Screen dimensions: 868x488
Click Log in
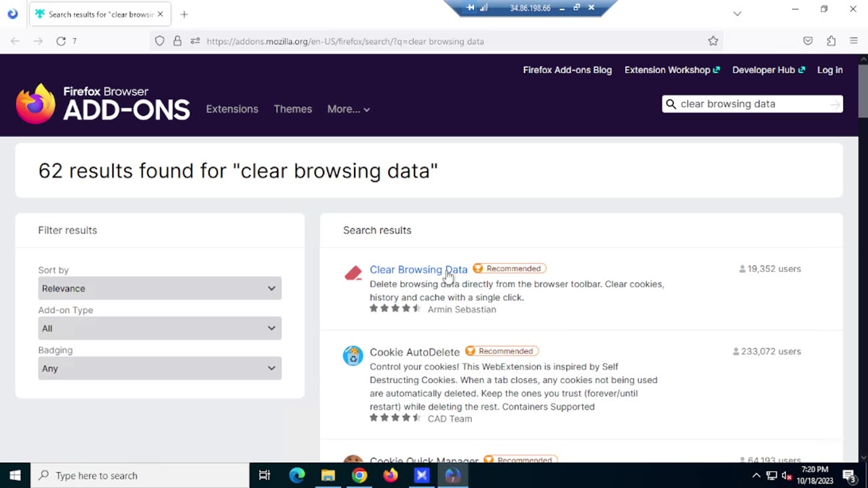point(830,70)
